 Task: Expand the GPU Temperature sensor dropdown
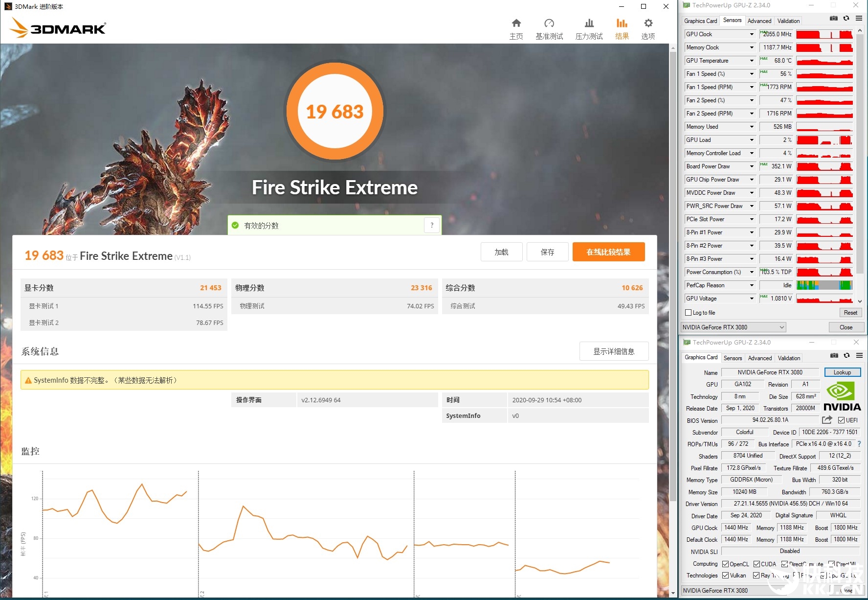click(752, 61)
